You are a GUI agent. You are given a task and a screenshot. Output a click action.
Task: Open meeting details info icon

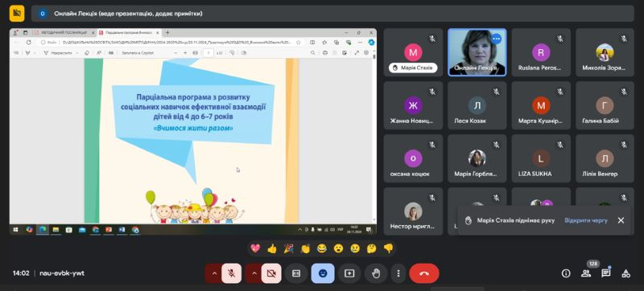[566, 273]
